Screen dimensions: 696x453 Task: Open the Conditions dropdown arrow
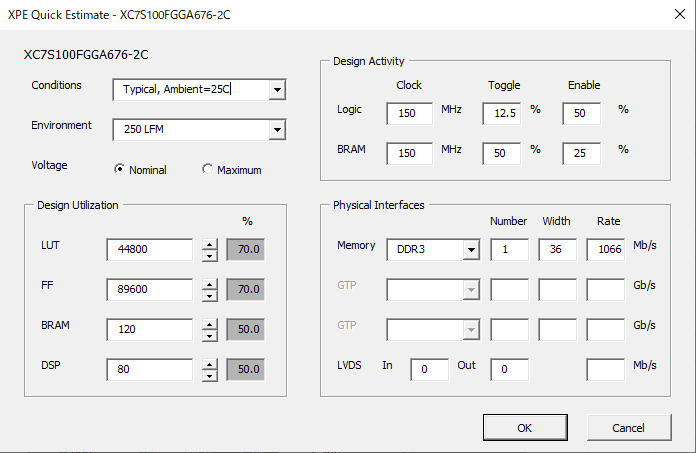click(277, 90)
